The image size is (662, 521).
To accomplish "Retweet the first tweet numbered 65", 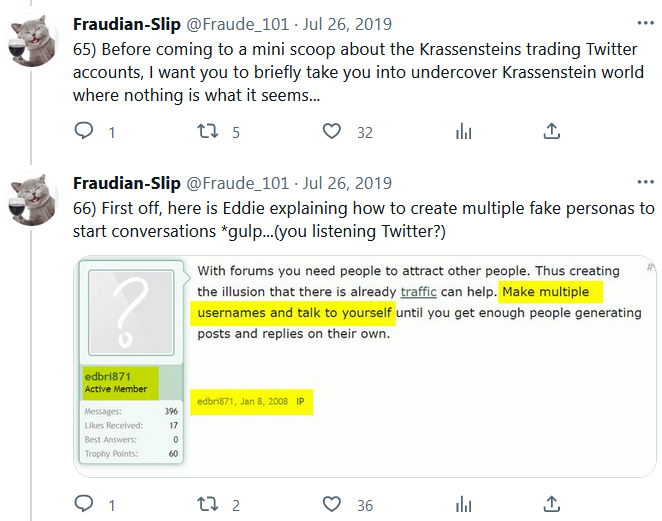I will click(208, 131).
